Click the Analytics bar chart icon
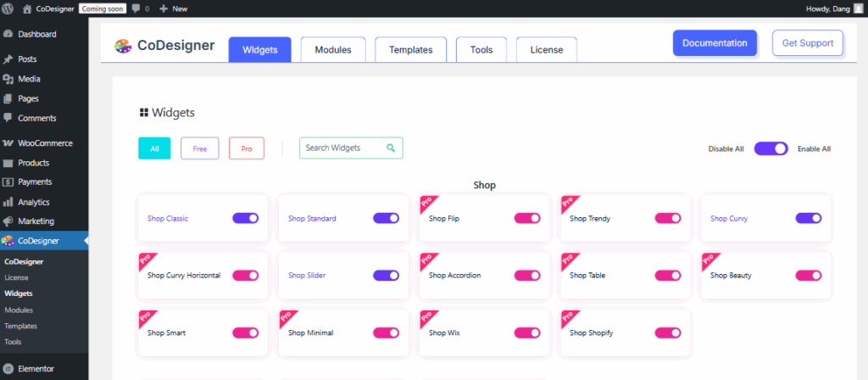The height and width of the screenshot is (380, 868). (8, 202)
